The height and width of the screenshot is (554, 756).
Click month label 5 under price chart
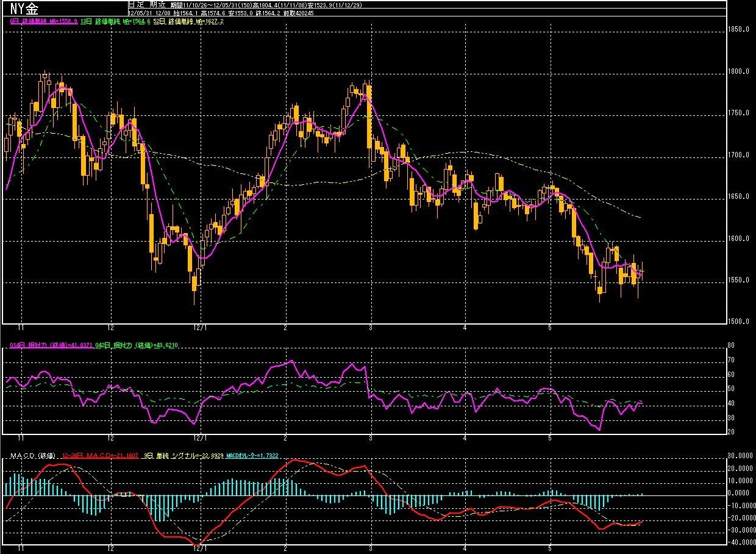point(550,328)
